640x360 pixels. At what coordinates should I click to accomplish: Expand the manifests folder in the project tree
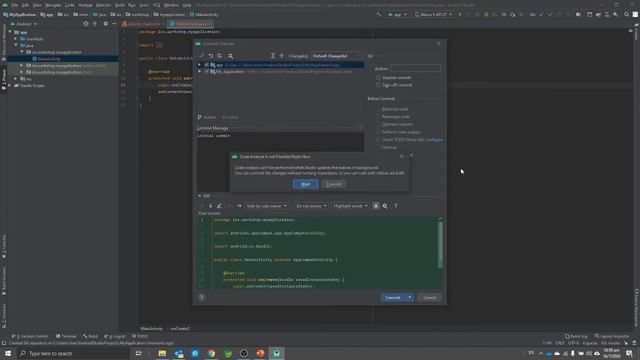(16, 39)
